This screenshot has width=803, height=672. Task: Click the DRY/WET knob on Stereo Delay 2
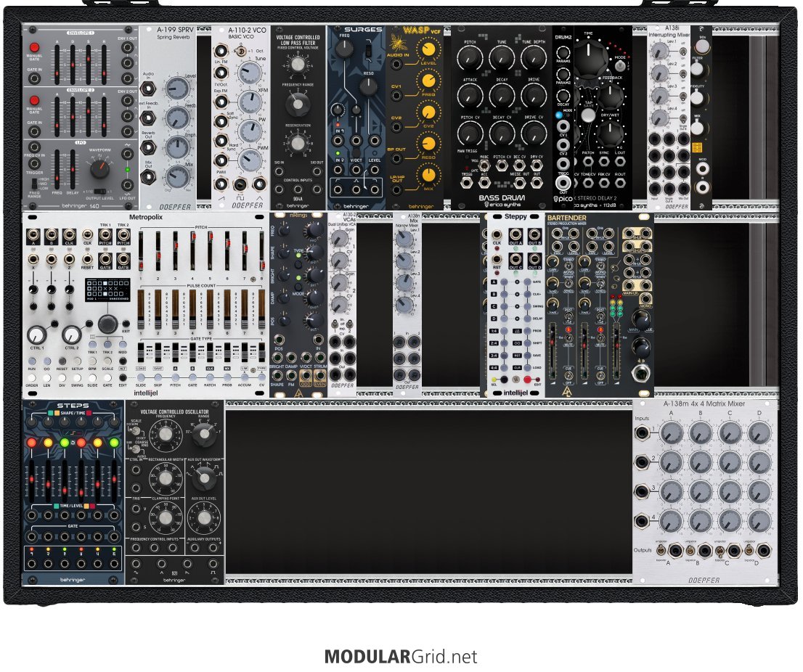(x=610, y=134)
